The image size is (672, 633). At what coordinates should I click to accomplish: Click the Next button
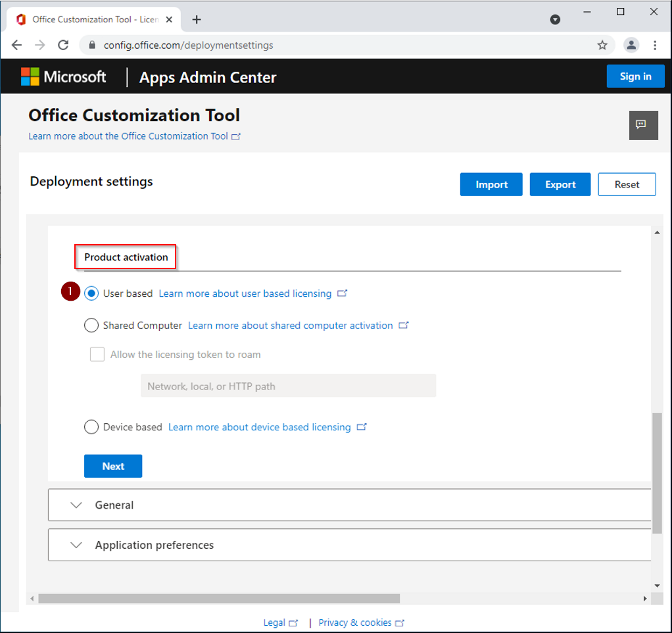(113, 466)
